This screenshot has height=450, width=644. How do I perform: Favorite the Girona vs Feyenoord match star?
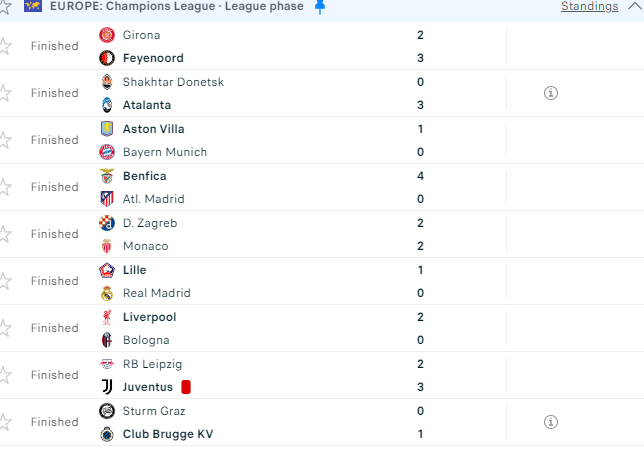point(5,46)
